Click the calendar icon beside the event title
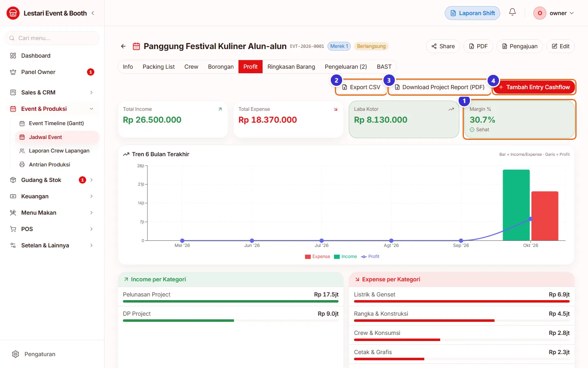Viewport: 588px width, 368px height. click(136, 46)
